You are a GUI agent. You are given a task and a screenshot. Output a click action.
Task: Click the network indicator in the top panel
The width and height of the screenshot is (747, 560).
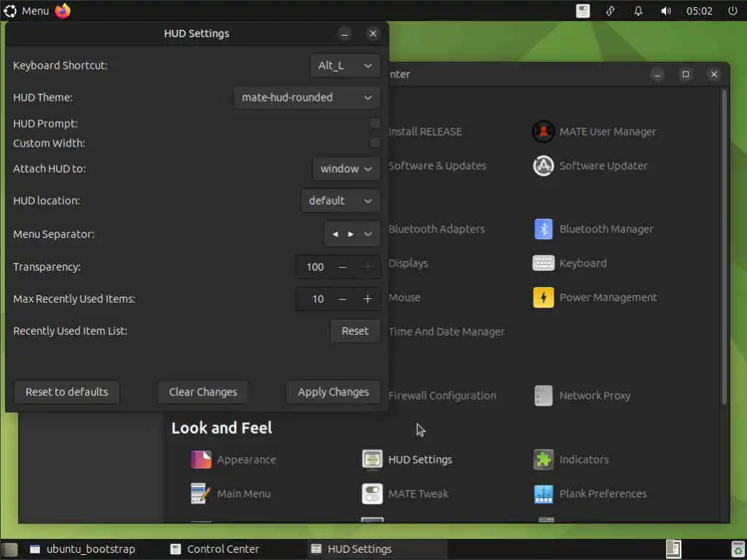point(611,11)
